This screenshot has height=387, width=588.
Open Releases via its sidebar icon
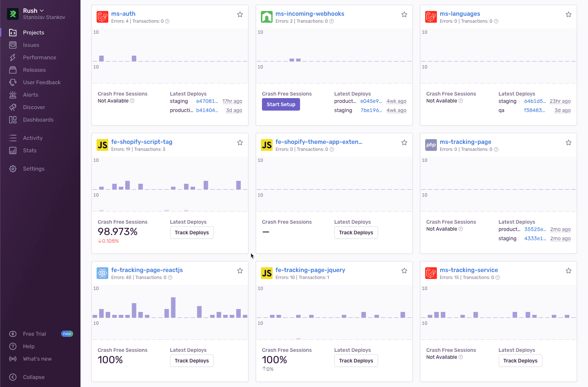coord(13,70)
